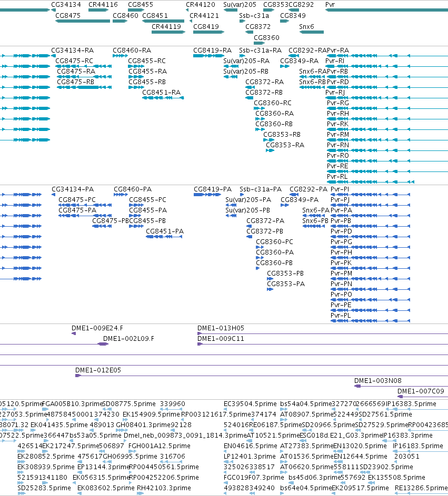Image resolution: width=448 pixels, height=496 pixels.
Task: Select the Su(var)205 gene label
Action: click(x=240, y=5)
